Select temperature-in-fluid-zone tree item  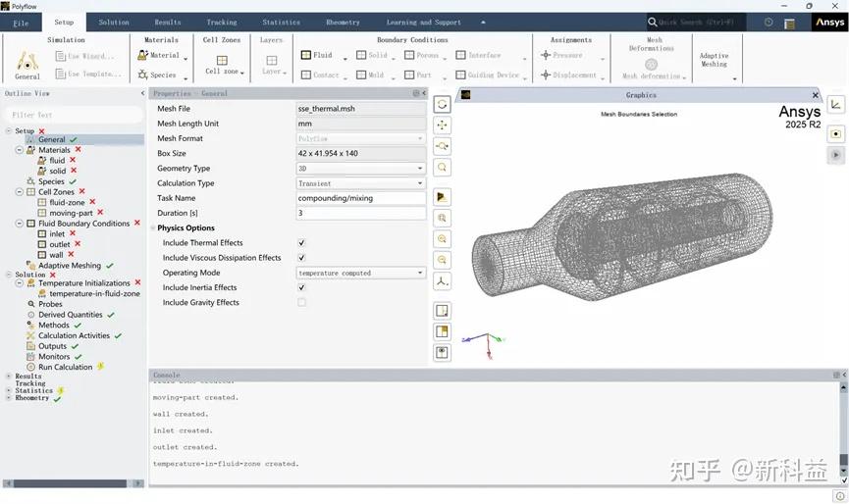[x=94, y=293]
